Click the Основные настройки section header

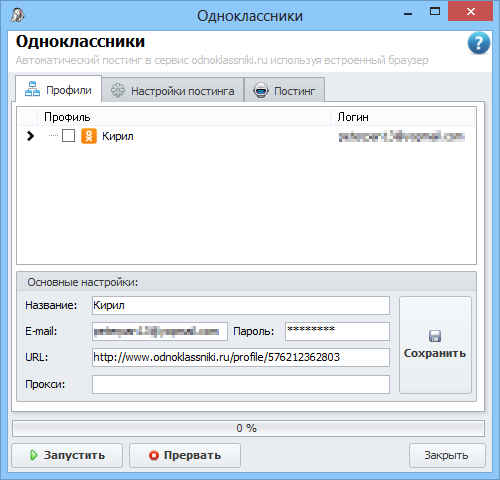point(246,282)
